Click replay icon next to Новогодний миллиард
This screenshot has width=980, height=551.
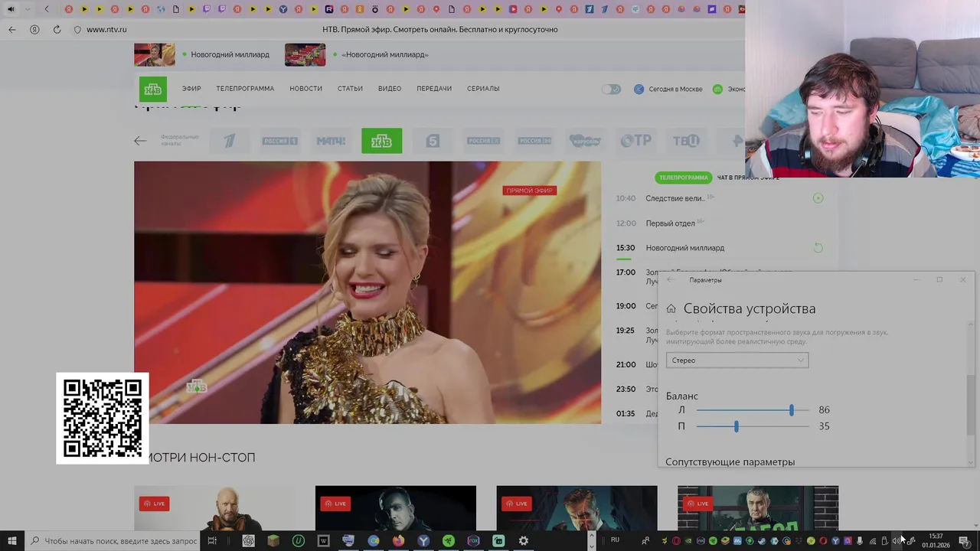point(818,248)
